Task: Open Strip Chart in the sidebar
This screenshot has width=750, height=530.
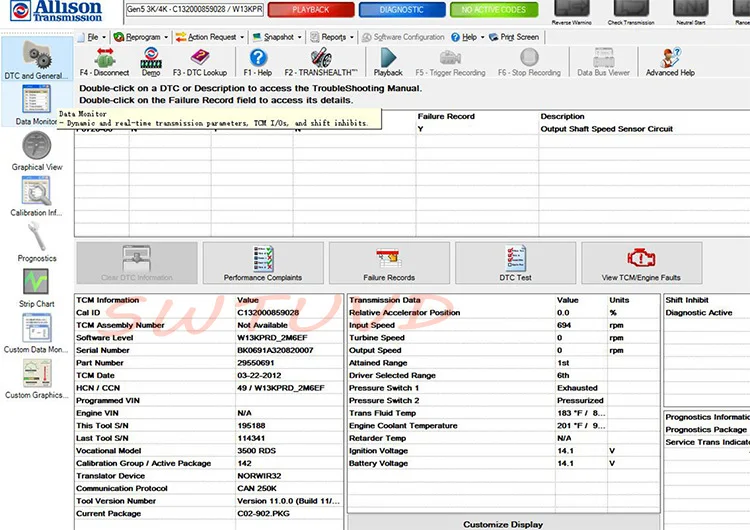Action: tap(37, 286)
